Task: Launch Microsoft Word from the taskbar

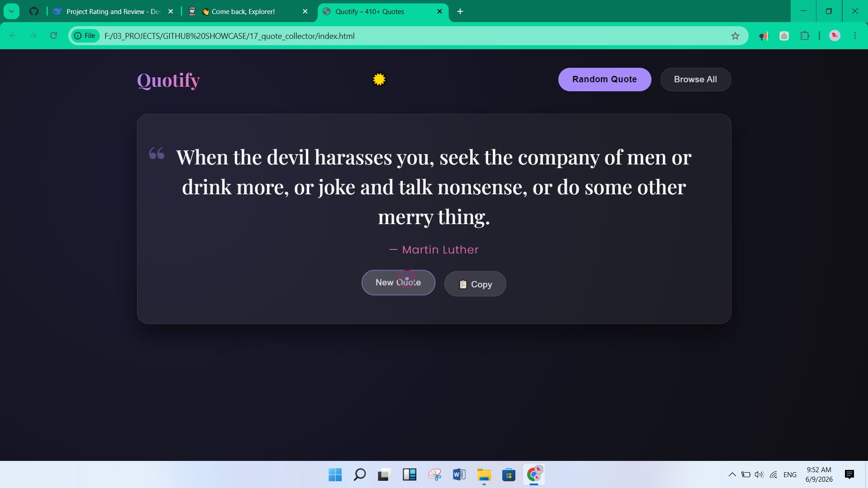Action: coord(459,475)
